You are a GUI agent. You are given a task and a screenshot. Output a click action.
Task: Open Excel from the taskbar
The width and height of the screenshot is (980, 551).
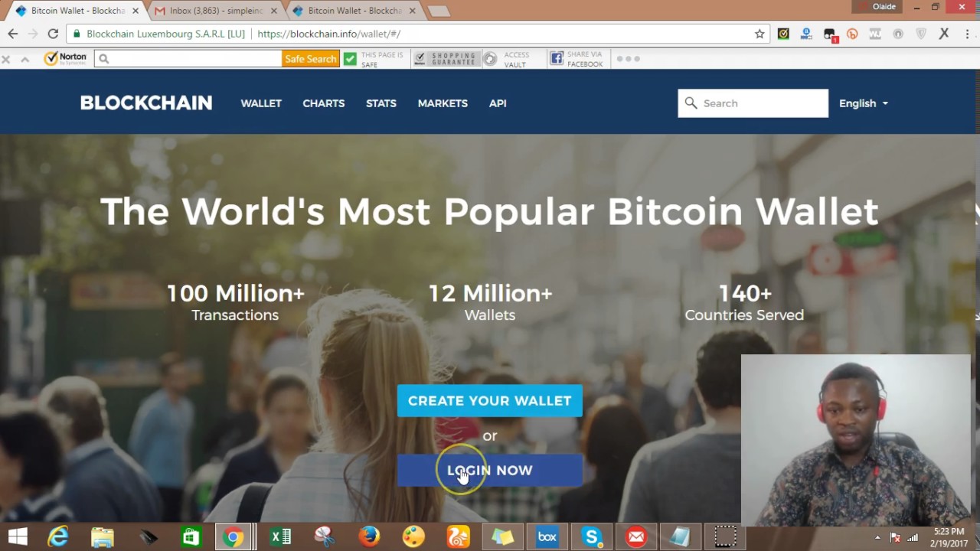pyautogui.click(x=281, y=537)
